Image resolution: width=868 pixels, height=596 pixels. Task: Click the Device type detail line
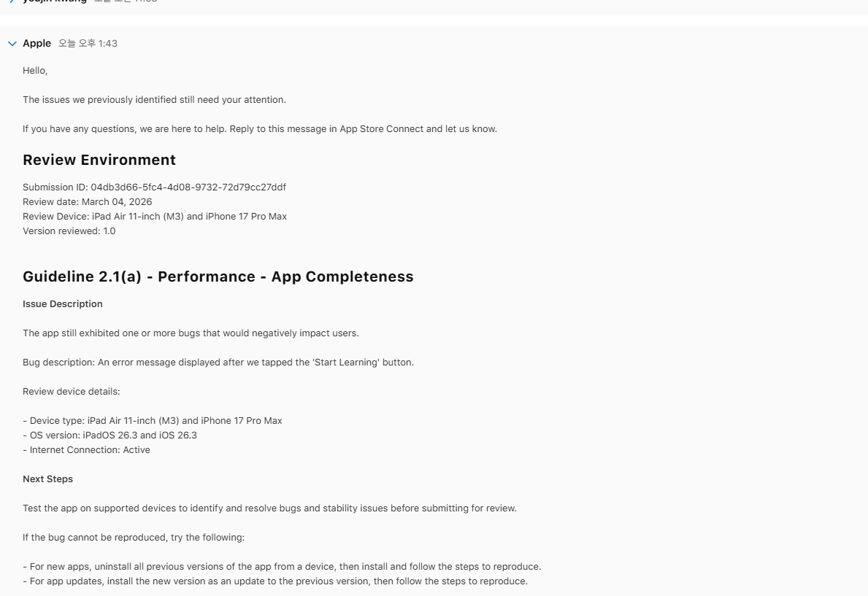(153, 420)
